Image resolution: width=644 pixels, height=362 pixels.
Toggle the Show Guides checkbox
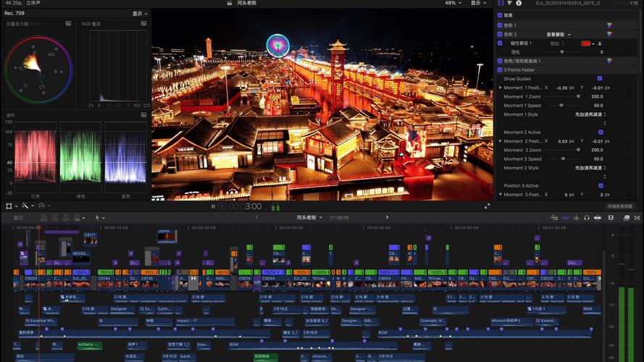600,78
